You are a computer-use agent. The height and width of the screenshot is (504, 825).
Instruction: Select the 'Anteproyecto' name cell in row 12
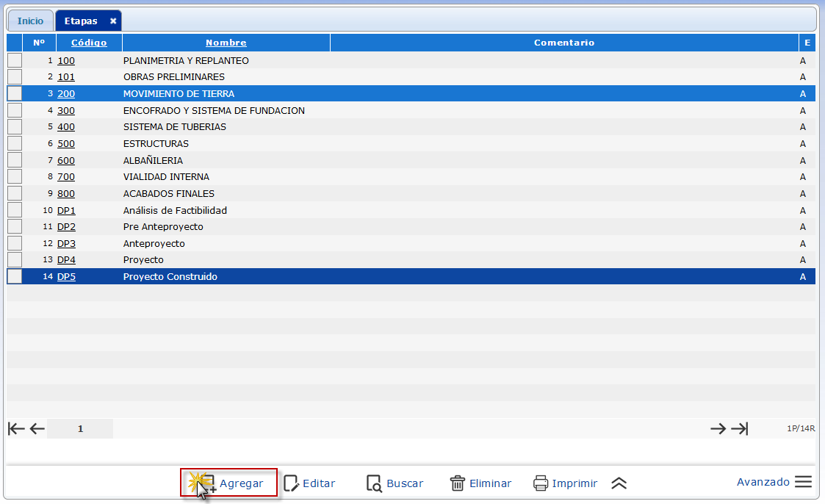154,244
